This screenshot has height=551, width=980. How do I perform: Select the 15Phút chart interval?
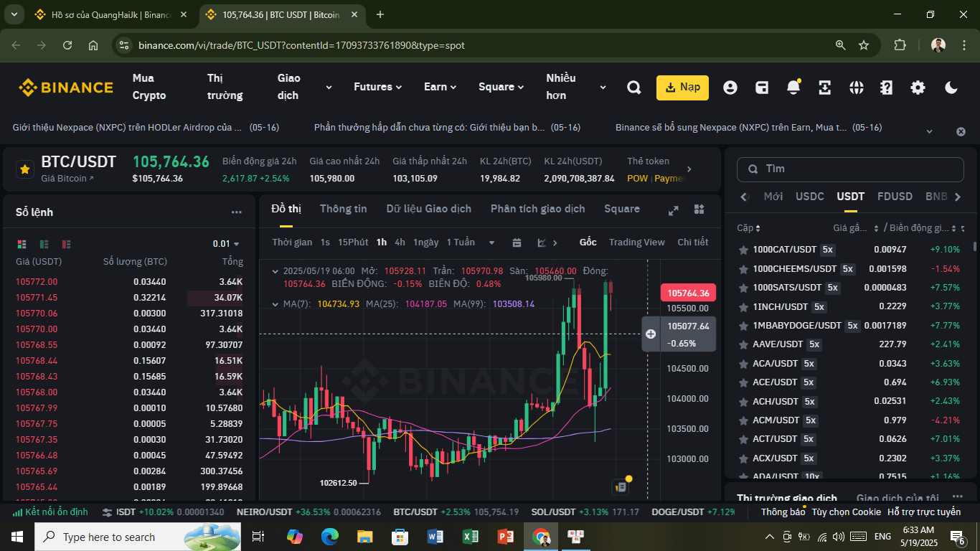353,242
